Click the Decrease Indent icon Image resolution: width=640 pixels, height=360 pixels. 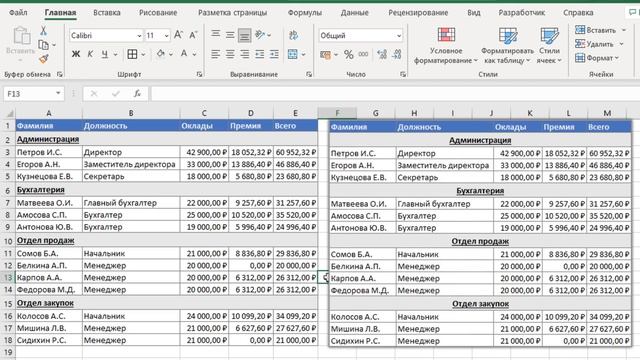pyautogui.click(x=259, y=54)
